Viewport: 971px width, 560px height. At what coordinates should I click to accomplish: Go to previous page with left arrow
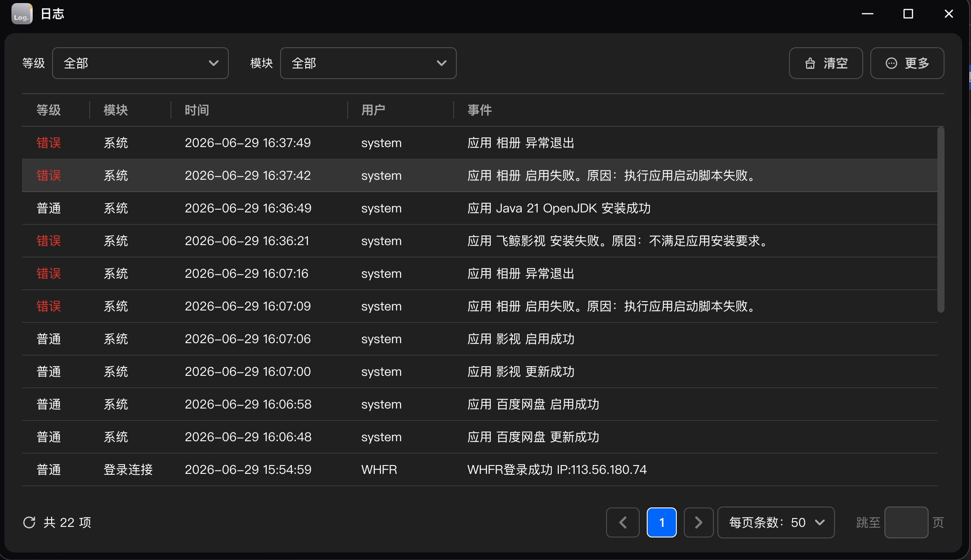[x=623, y=522]
